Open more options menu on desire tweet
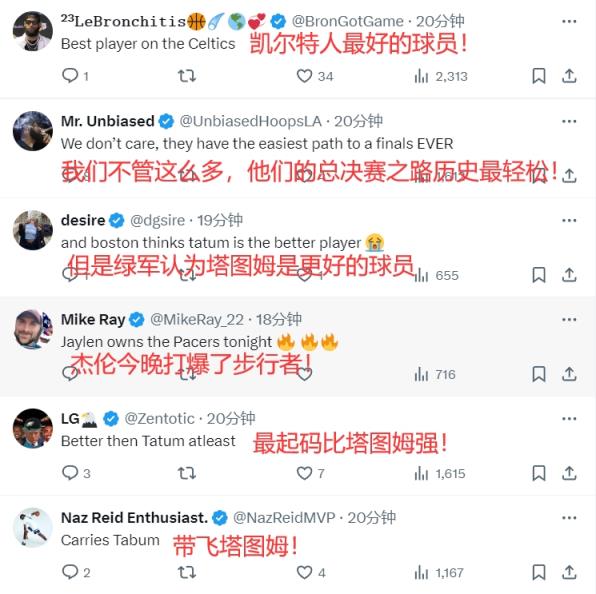 tap(569, 220)
